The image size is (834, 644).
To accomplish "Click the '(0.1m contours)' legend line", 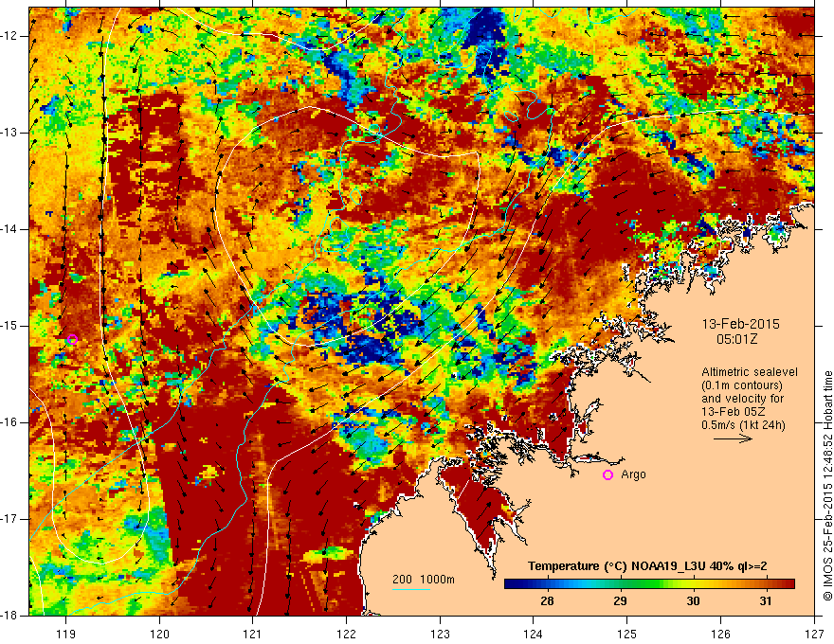I will click(x=742, y=385).
